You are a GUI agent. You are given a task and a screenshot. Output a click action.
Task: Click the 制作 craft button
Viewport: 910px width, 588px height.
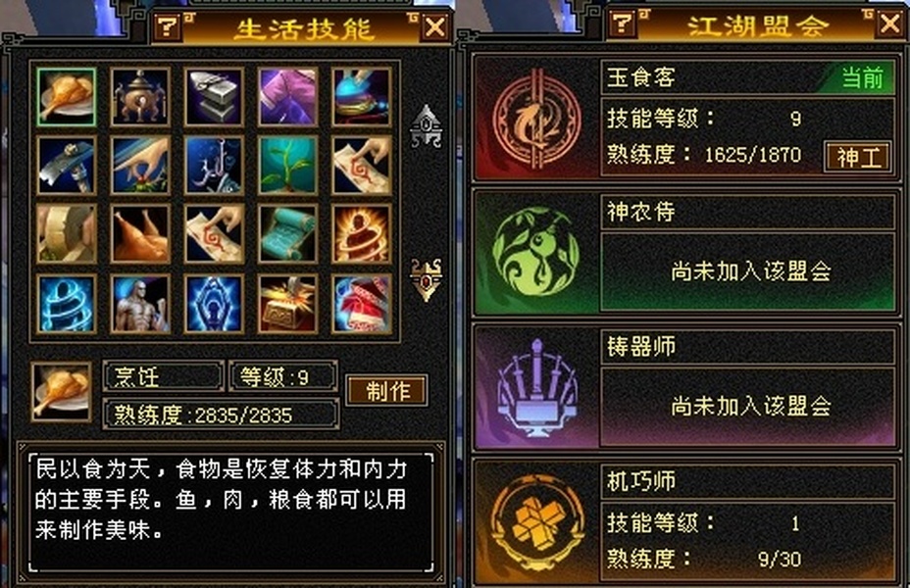pos(387,391)
